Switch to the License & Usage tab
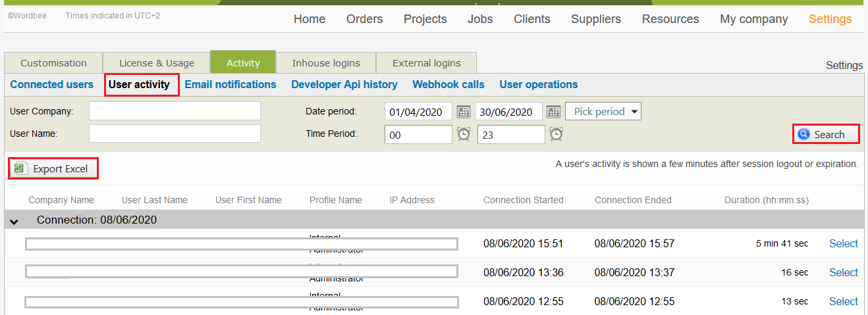 [157, 63]
